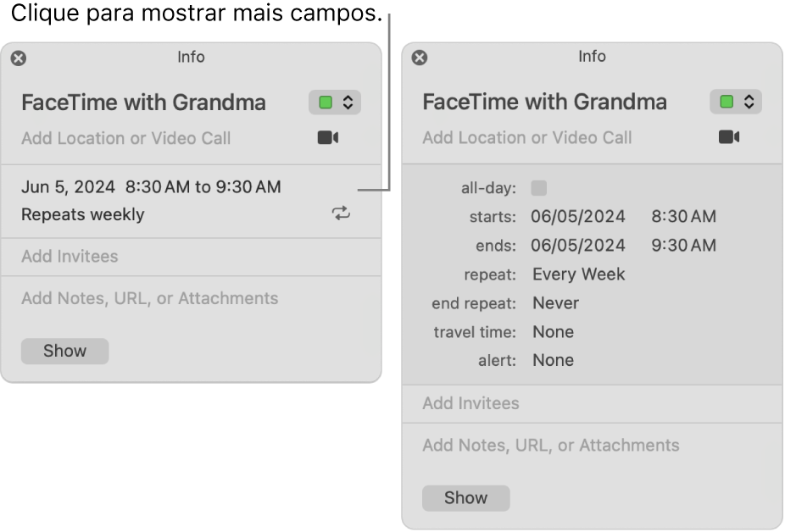Close the right expanded Info popover
Viewport: 785px width, 532px height.
click(x=420, y=58)
